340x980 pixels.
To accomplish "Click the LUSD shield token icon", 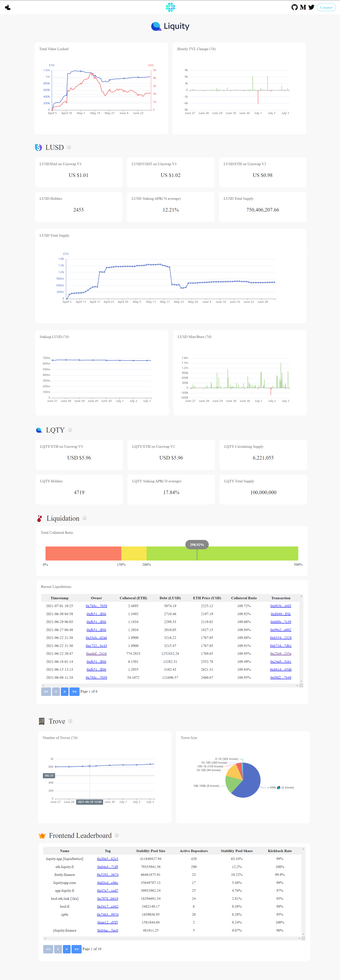I will tap(38, 148).
